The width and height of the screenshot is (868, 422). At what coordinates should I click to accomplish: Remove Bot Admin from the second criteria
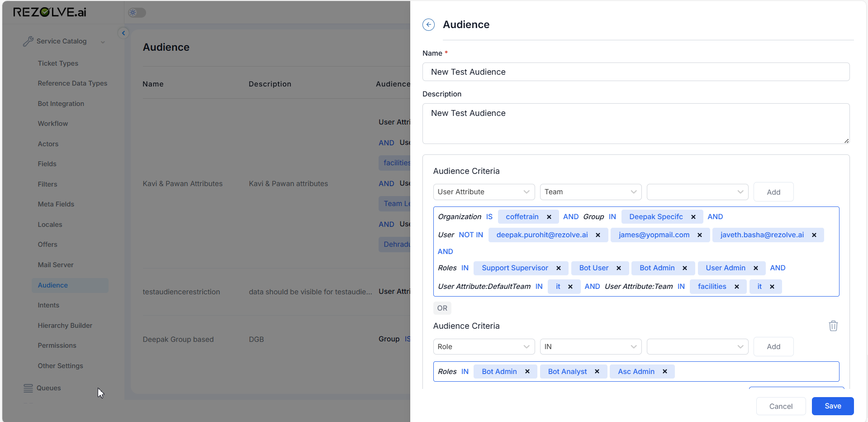527,371
